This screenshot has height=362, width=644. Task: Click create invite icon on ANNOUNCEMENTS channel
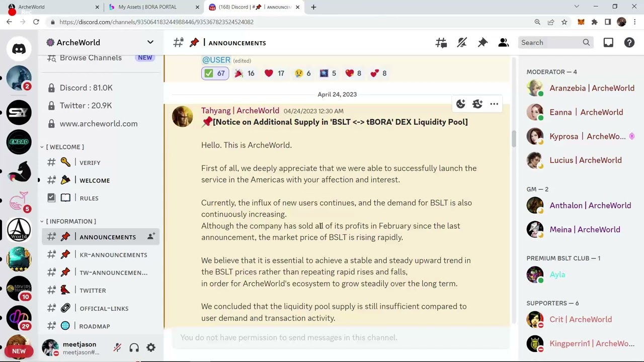[151, 236]
